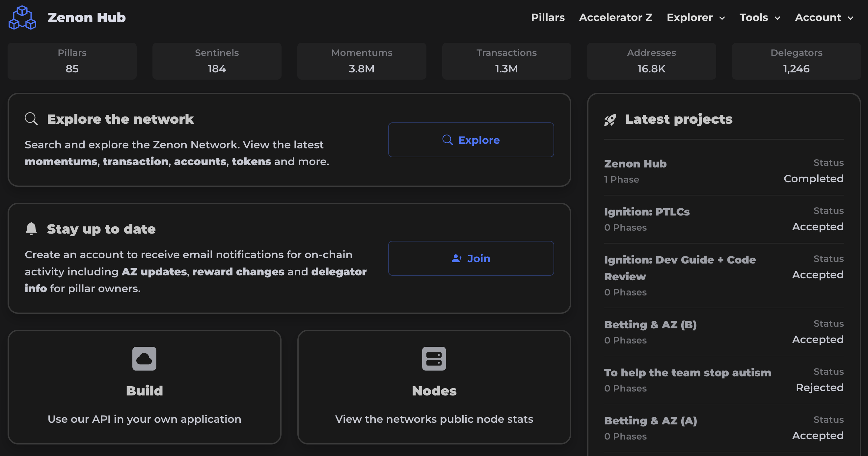Image resolution: width=868 pixels, height=456 pixels.
Task: Click the Sentinels 184 stat card
Action: click(x=217, y=61)
